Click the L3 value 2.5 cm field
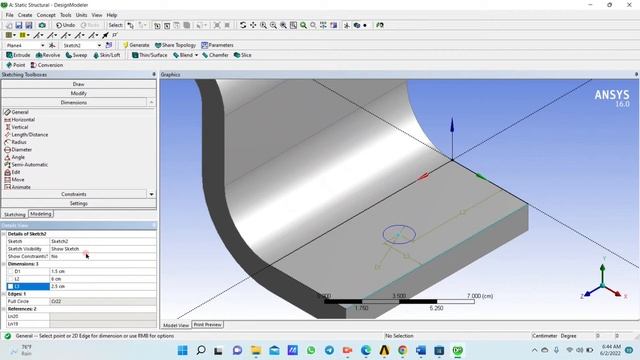The height and width of the screenshot is (360, 640). pyautogui.click(x=103, y=287)
